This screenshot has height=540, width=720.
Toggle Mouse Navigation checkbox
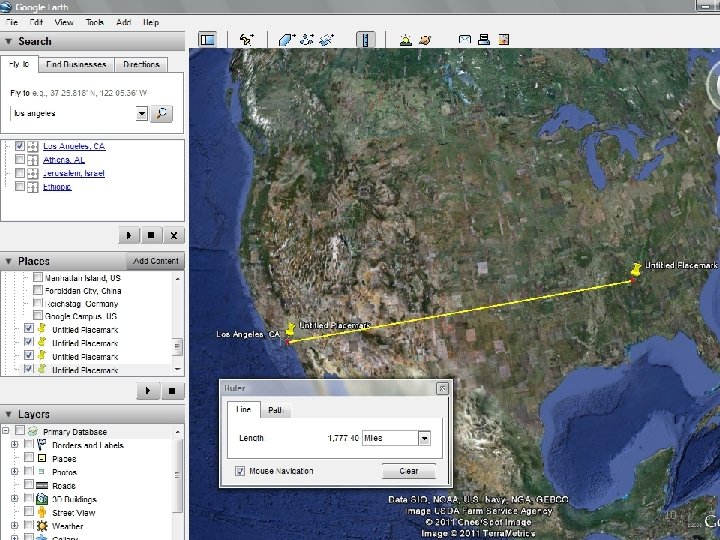[x=240, y=471]
